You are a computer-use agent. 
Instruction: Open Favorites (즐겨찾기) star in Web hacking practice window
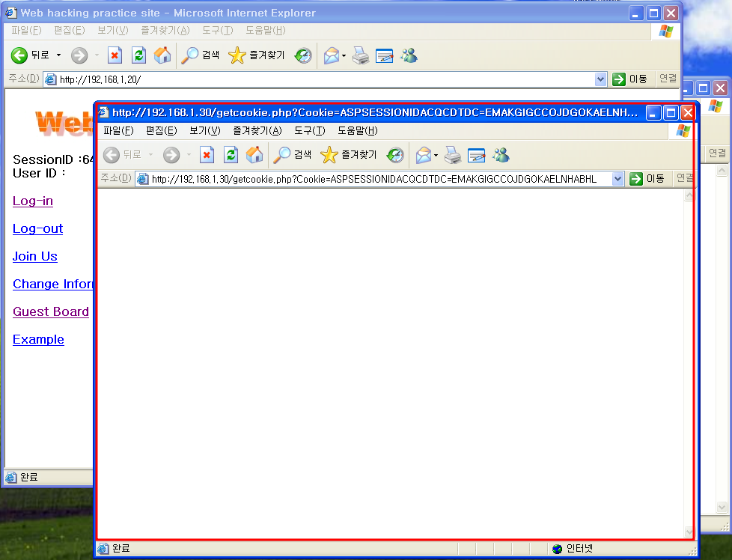click(x=256, y=55)
